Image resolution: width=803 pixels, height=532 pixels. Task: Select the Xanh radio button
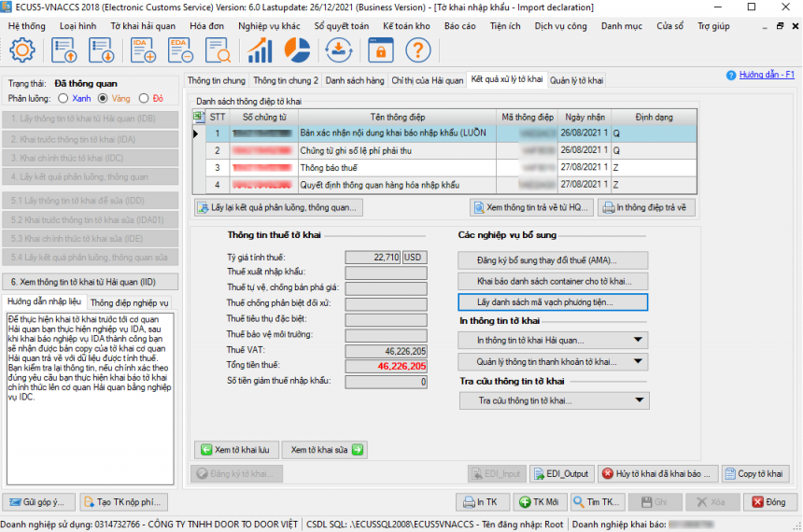63,98
